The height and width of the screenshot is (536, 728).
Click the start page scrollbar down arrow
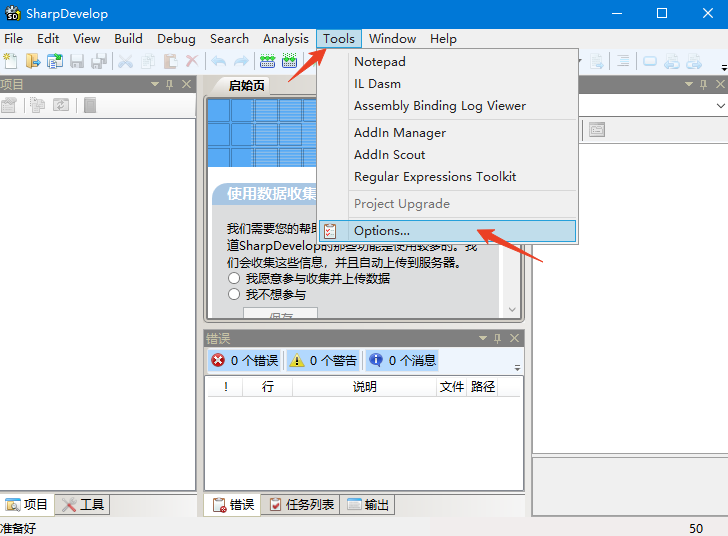coord(512,309)
